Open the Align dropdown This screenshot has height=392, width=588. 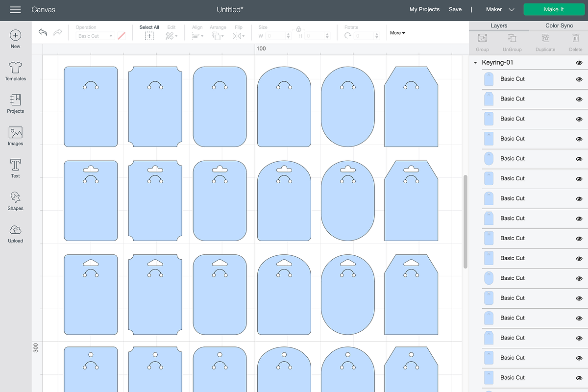click(197, 36)
